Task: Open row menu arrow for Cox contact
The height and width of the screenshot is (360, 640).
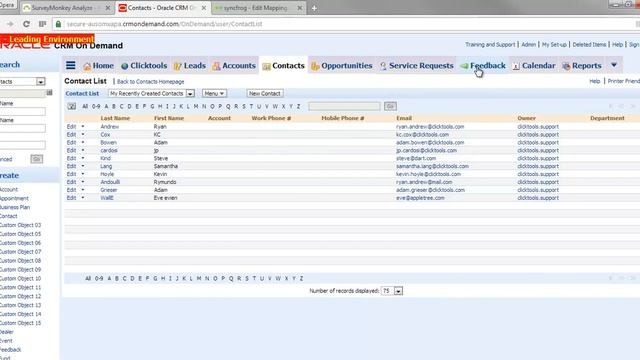Action: tap(83, 134)
